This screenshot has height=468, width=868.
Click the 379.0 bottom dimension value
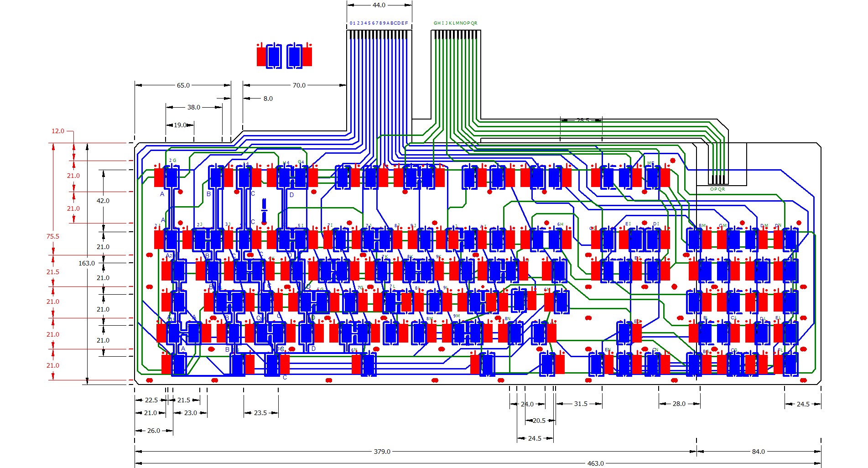(382, 452)
